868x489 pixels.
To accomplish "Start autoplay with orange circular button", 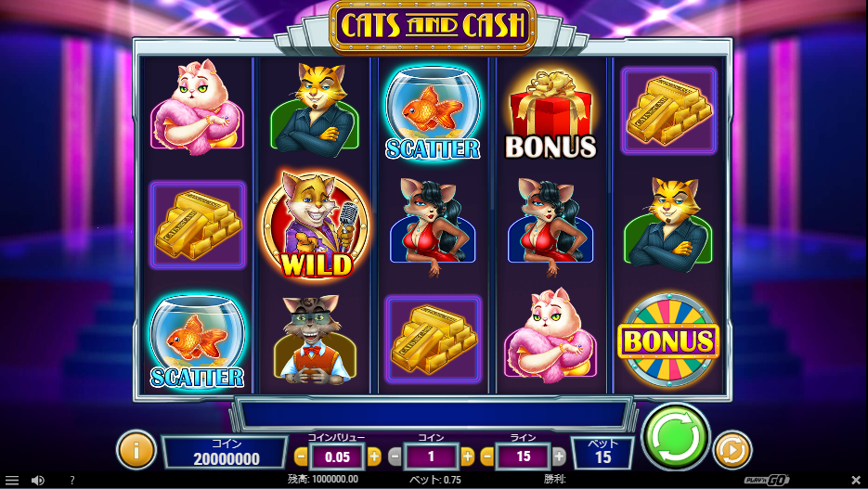I will coord(732,450).
